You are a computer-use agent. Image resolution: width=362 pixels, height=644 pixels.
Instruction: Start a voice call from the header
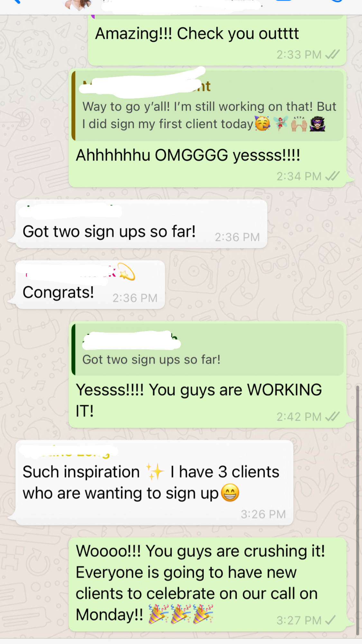pyautogui.click(x=336, y=1)
